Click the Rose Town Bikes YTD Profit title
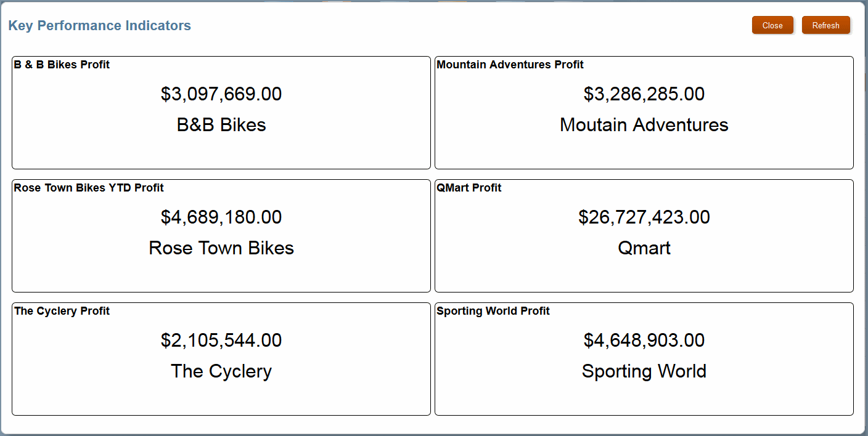Screen dimensions: 868x436 pos(89,188)
